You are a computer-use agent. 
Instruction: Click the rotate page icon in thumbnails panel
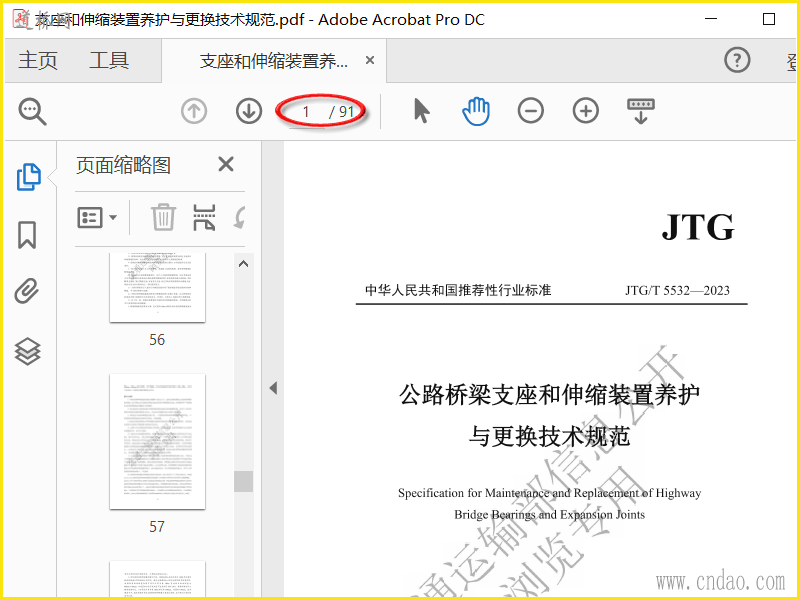click(240, 217)
